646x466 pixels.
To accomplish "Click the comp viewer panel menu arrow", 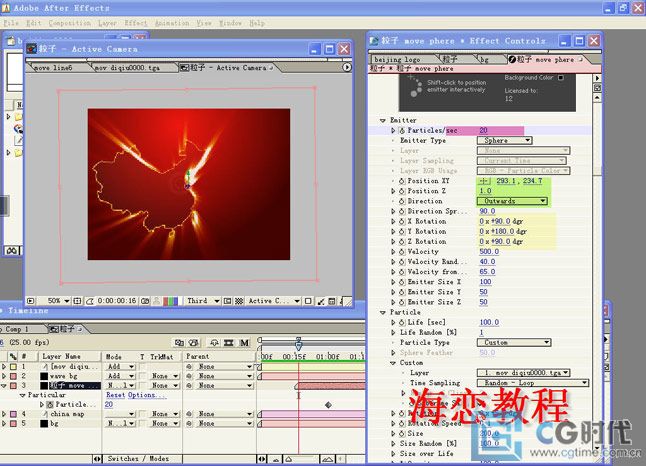I will point(347,67).
